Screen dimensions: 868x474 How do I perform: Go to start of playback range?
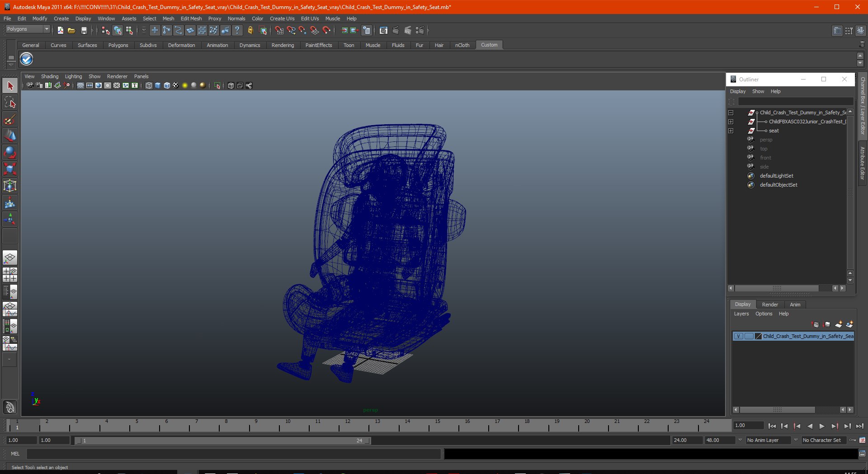pyautogui.click(x=772, y=426)
